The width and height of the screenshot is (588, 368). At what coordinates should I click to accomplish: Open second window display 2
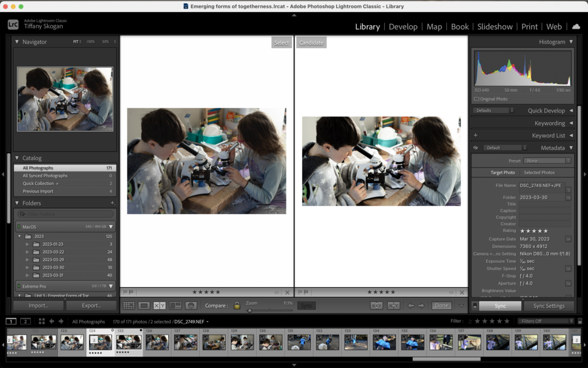pyautogui.click(x=25, y=321)
